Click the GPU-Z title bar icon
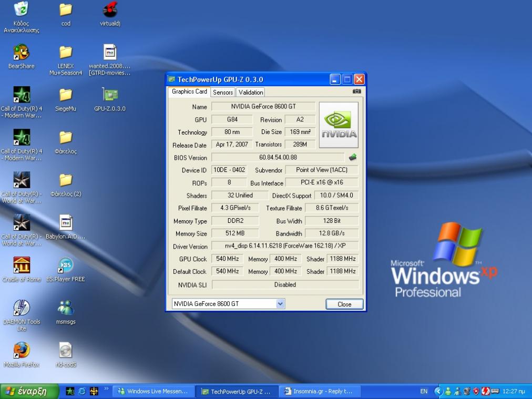Image resolution: width=532 pixels, height=399 pixels. click(172, 79)
